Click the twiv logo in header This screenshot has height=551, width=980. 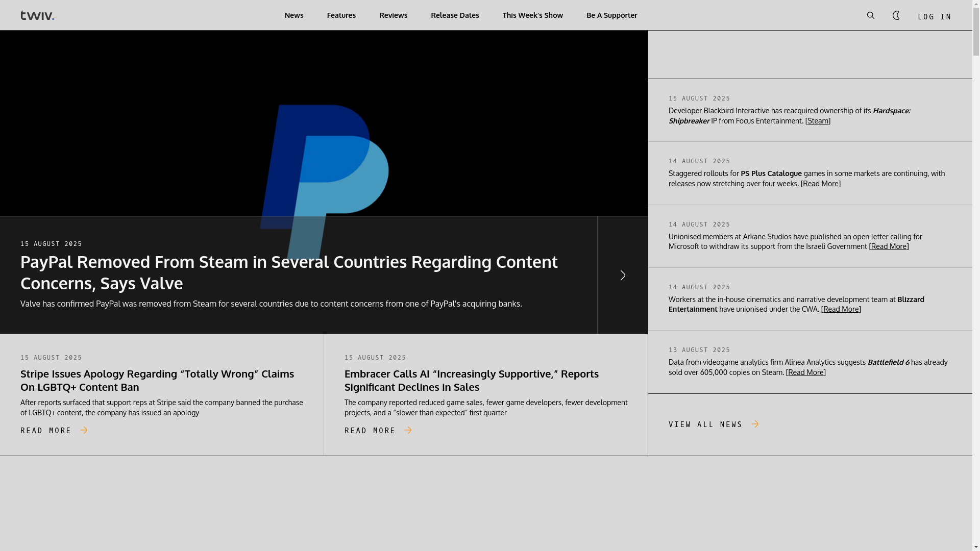(x=37, y=15)
